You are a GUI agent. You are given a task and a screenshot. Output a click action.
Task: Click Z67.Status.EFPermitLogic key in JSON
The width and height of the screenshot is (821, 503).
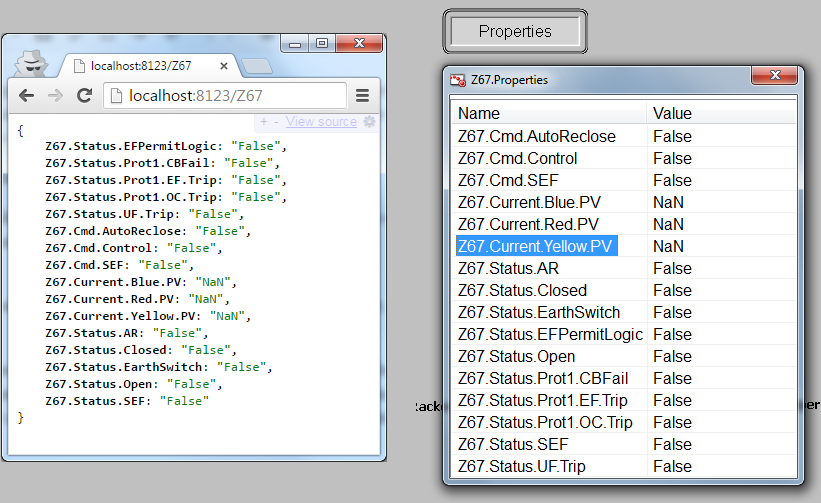pyautogui.click(x=130, y=146)
